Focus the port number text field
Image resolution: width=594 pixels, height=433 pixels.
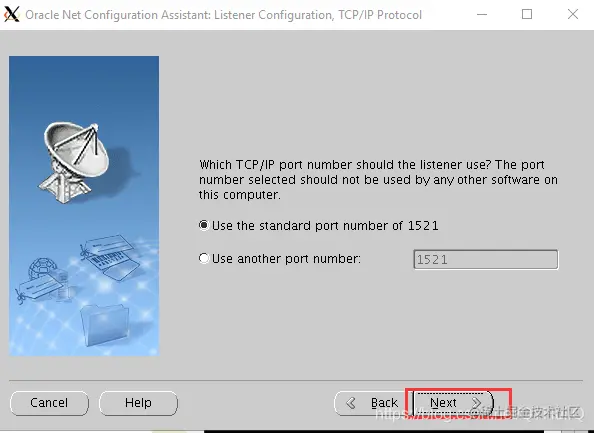tap(486, 259)
